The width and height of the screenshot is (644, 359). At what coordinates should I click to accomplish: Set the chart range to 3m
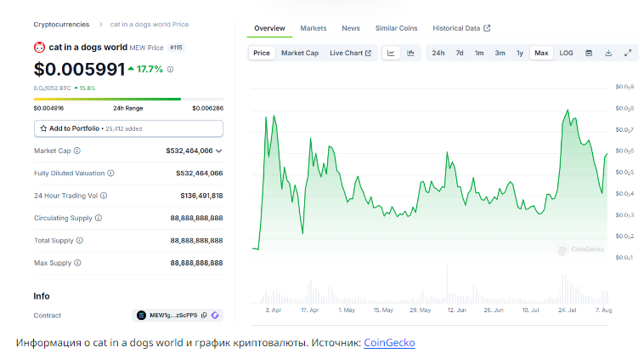(x=500, y=53)
